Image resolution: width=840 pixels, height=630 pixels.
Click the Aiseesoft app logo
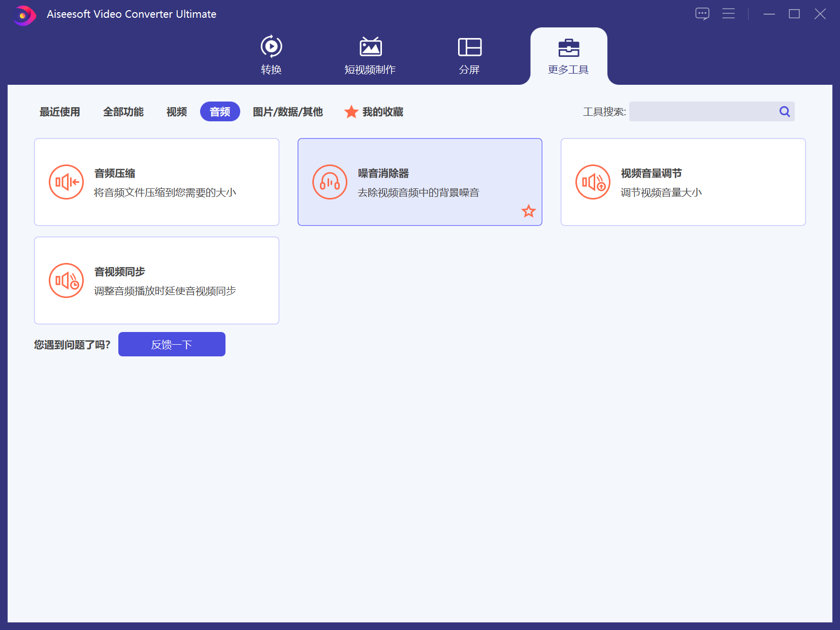[x=24, y=15]
